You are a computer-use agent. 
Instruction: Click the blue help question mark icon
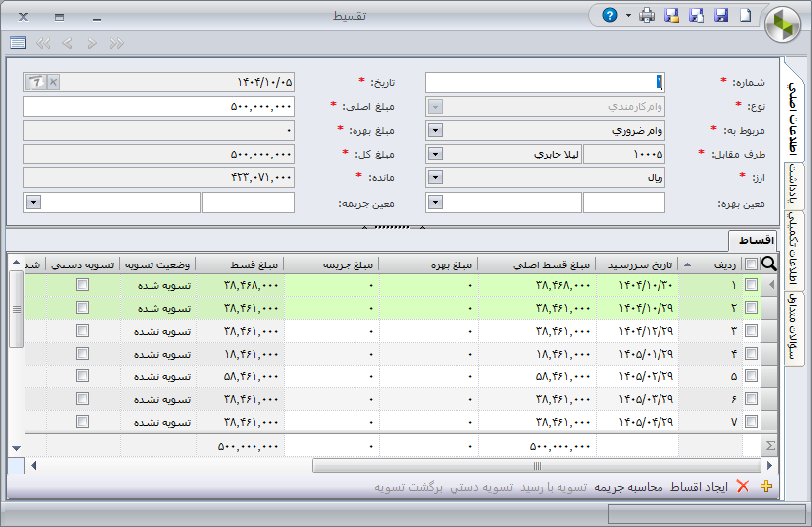click(x=610, y=16)
